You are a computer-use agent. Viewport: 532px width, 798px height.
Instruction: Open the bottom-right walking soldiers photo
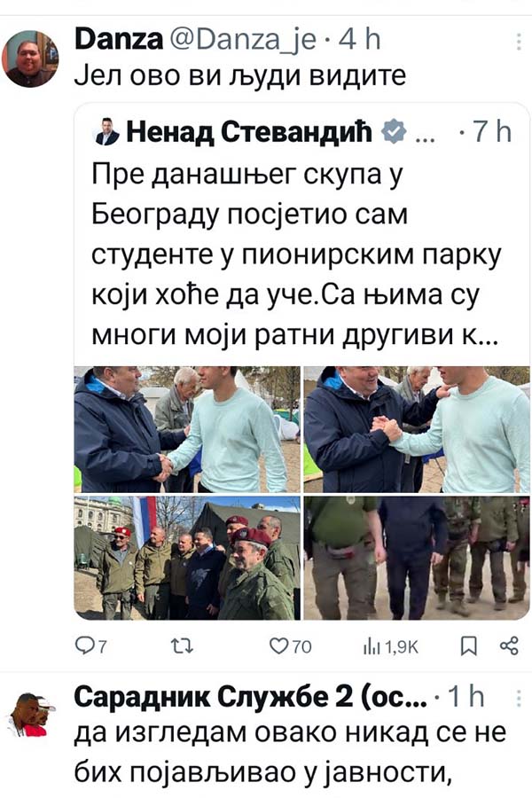[x=417, y=558]
